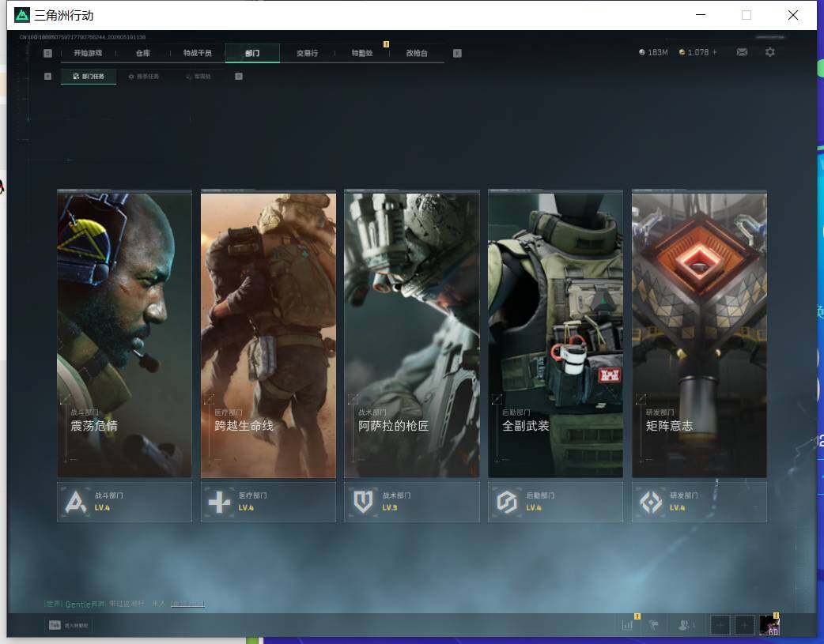Click the 战斗部门 emblem icon

point(76,502)
